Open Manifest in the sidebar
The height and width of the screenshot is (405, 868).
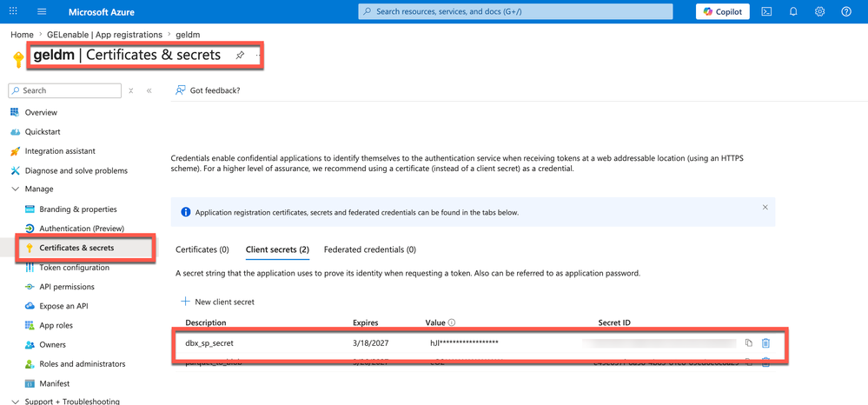click(54, 383)
